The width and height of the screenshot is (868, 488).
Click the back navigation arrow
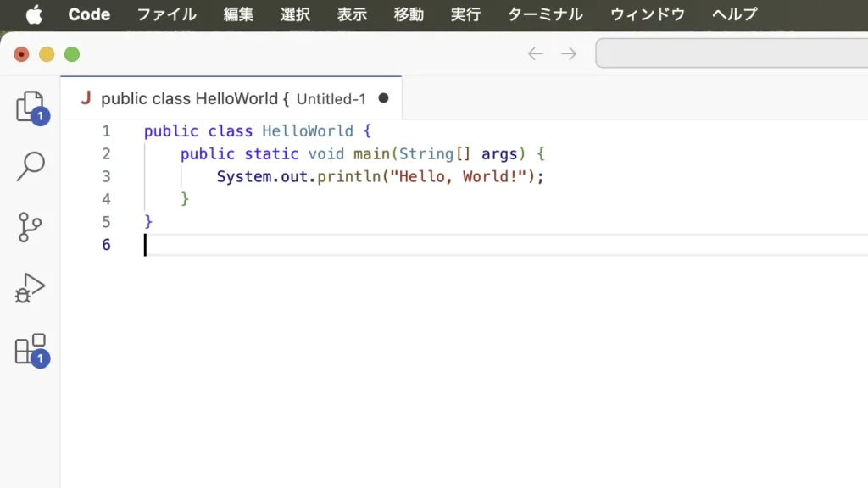(535, 53)
